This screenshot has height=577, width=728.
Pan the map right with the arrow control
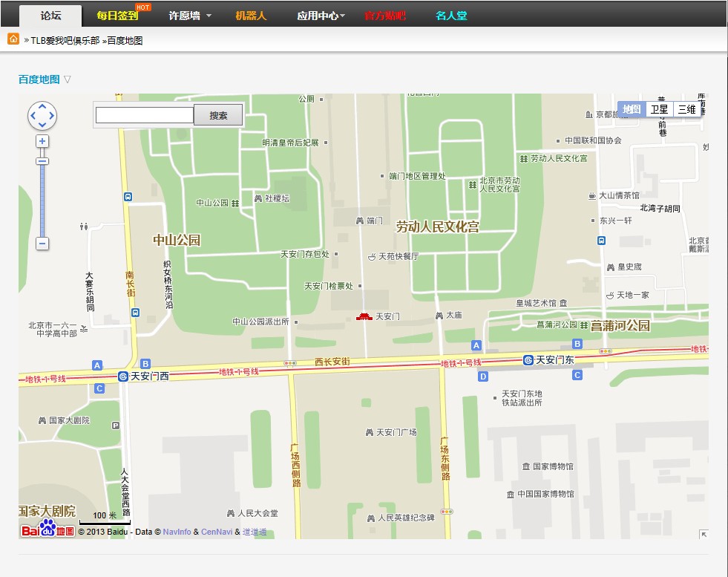pyautogui.click(x=51, y=116)
